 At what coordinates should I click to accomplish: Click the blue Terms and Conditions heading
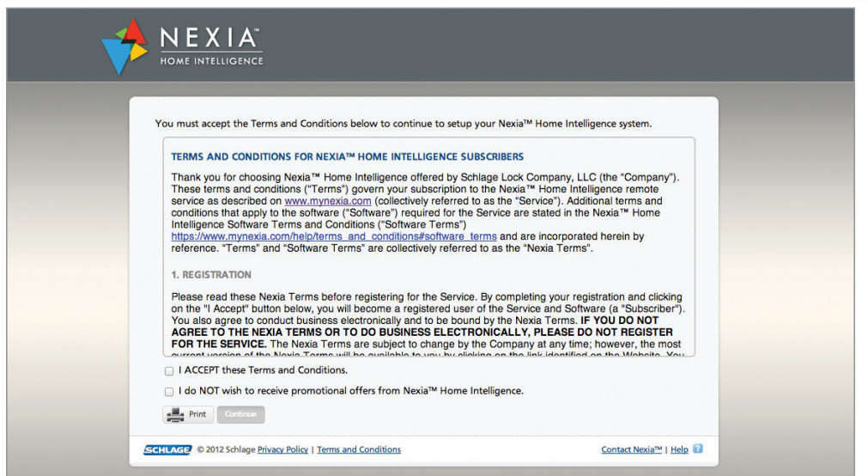click(347, 157)
